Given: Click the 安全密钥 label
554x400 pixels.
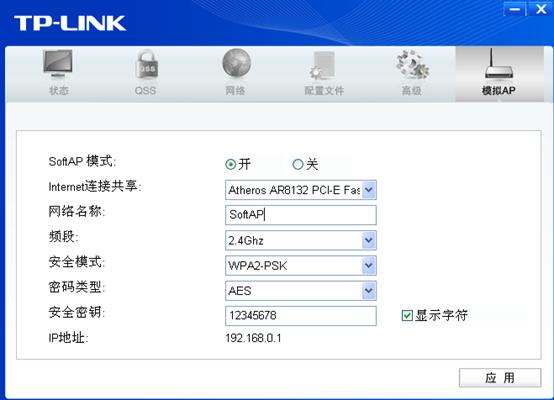Looking at the screenshot, I should [x=77, y=312].
